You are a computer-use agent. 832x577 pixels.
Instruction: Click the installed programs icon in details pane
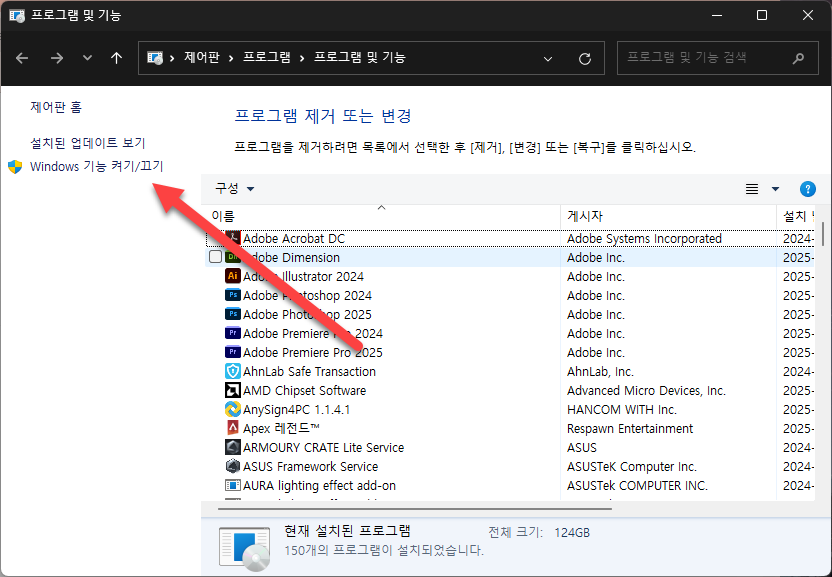point(245,549)
